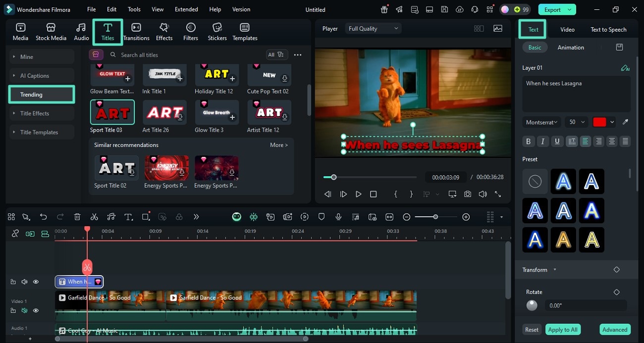644x343 pixels.
Task: Collapse the Transform section
Action: (x=555, y=270)
